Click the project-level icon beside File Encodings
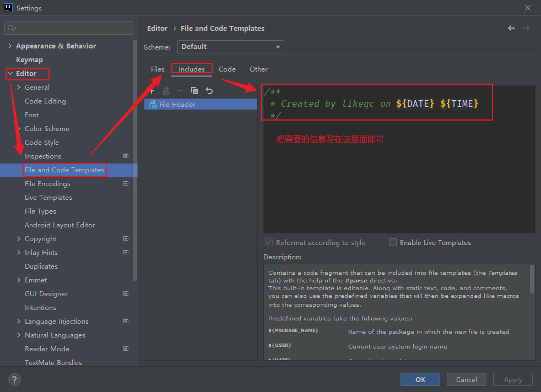This screenshot has height=392, width=541. coord(126,184)
